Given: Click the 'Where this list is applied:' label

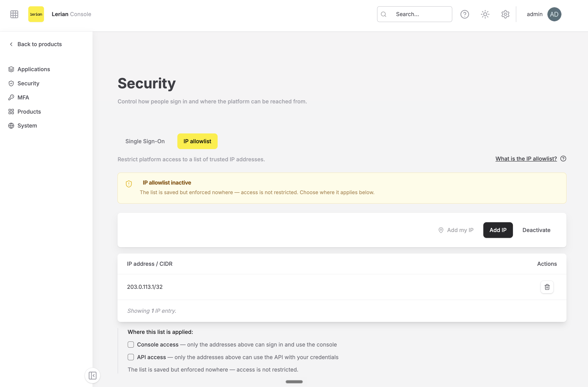Looking at the screenshot, I should tap(160, 332).
